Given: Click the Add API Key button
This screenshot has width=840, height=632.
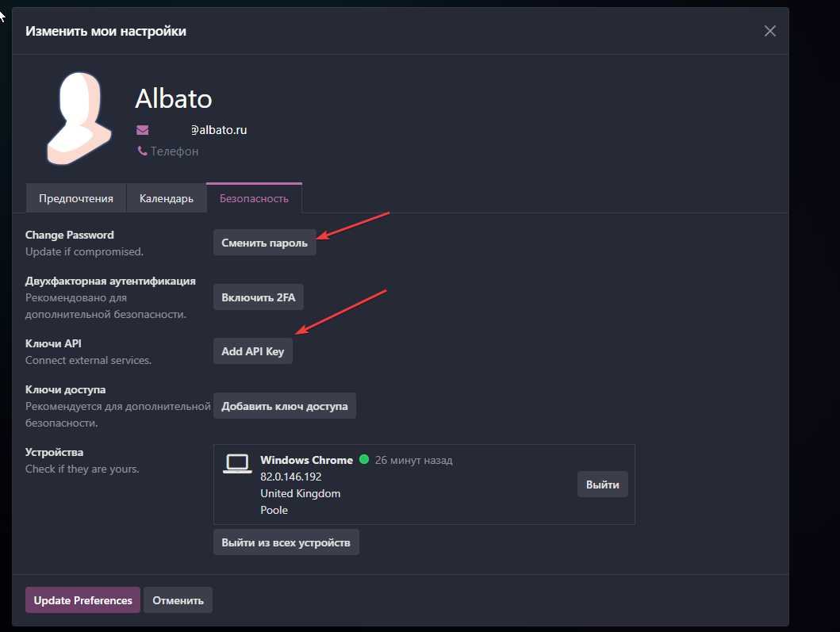Looking at the screenshot, I should [x=253, y=351].
